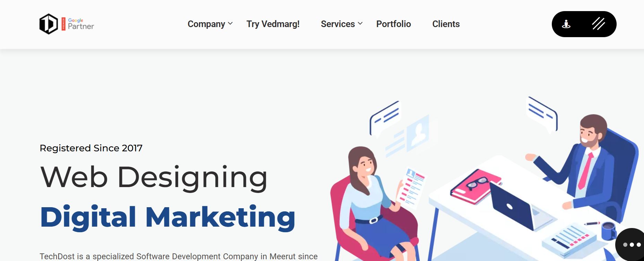Image resolution: width=644 pixels, height=261 pixels.
Task: Click the user account icon in black pill
Action: (566, 24)
